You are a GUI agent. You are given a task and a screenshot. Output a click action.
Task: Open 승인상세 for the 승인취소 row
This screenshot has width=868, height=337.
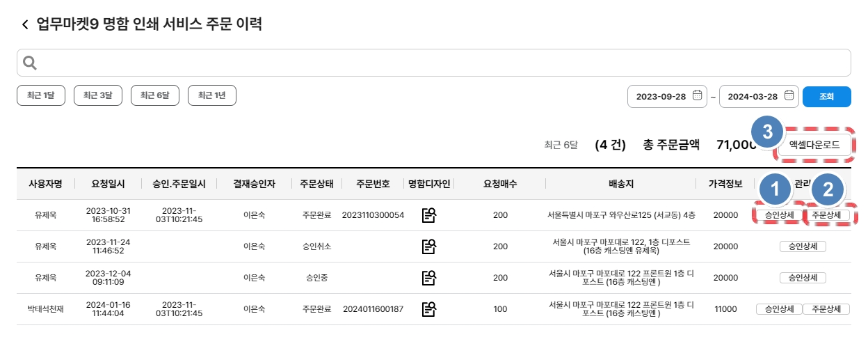803,246
